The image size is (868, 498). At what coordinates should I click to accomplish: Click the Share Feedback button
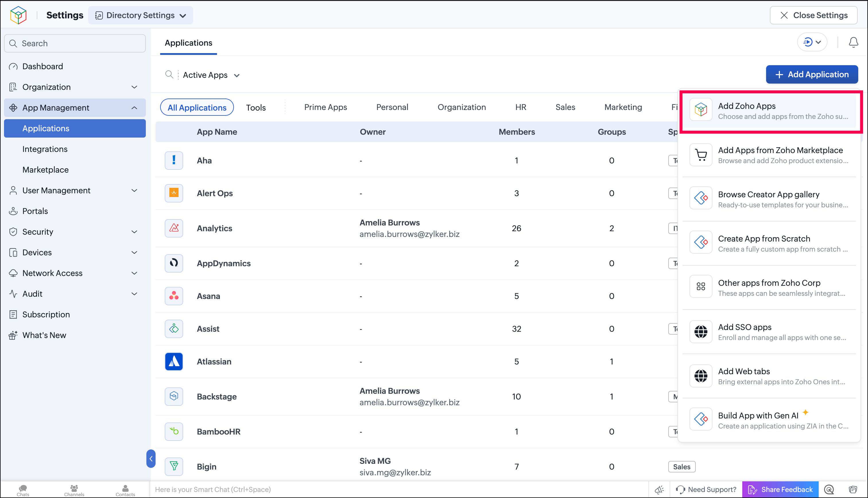pyautogui.click(x=780, y=489)
